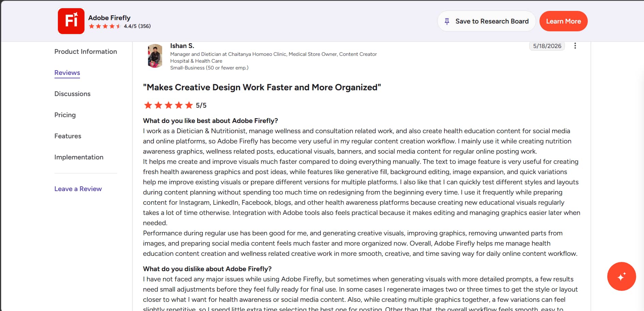Click the Learn More button
This screenshot has height=311, width=644.
(x=563, y=21)
